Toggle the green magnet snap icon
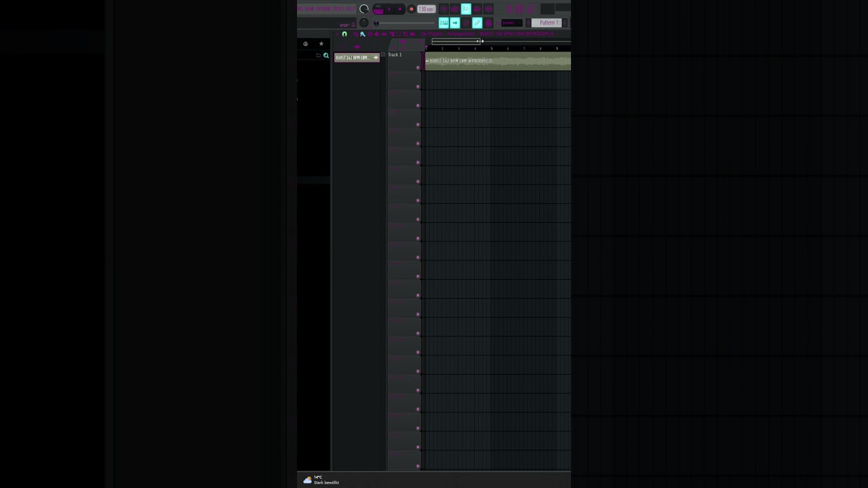The image size is (868, 488). [344, 34]
